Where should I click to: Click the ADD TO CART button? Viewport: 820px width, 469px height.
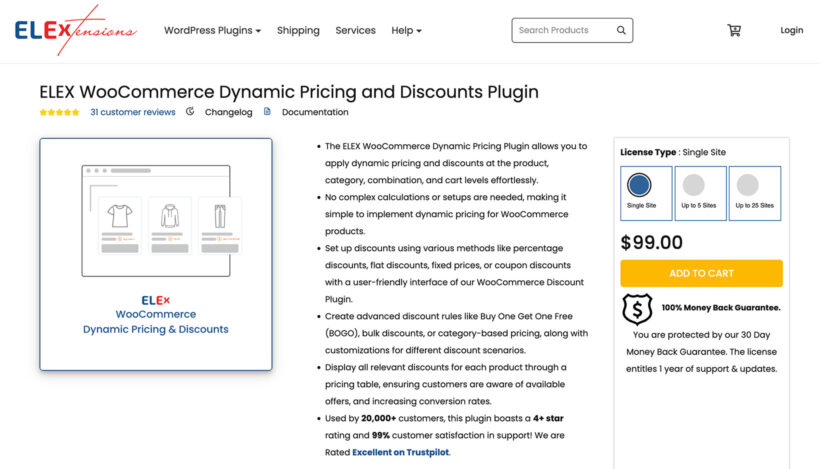click(x=701, y=273)
